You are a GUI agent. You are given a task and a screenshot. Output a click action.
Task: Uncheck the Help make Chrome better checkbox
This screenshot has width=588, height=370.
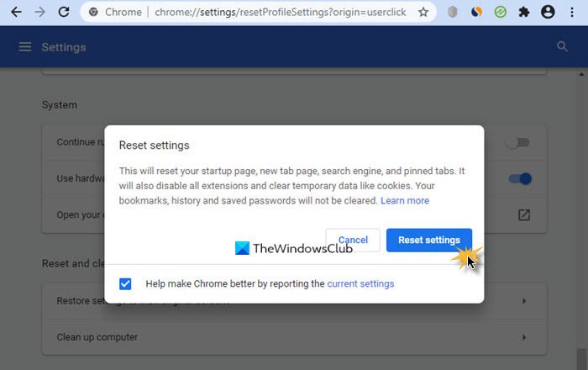pos(125,283)
